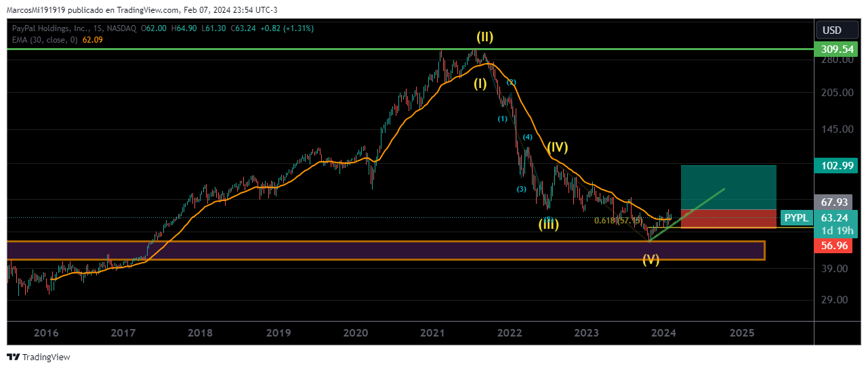
Task: Click the green projected trend arrow line
Action: click(686, 215)
